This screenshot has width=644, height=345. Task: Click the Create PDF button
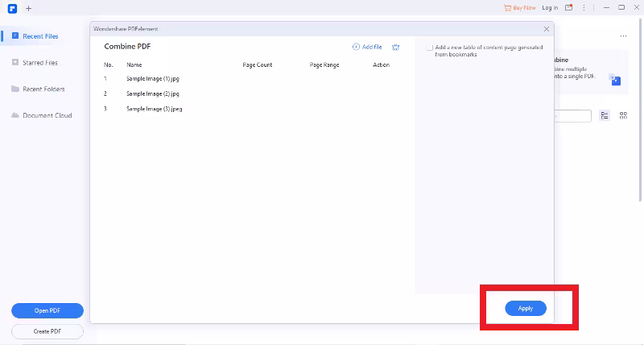(47, 331)
